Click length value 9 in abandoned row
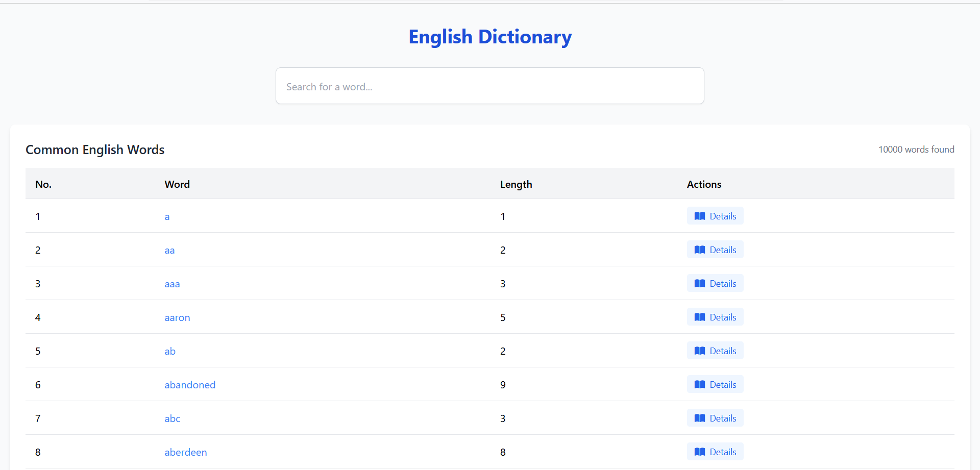 click(503, 385)
